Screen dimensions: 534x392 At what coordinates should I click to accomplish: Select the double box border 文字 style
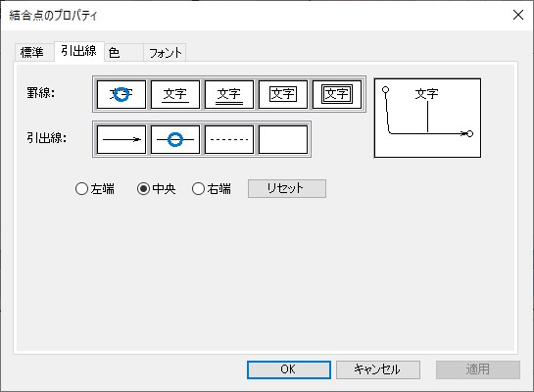[x=337, y=94]
